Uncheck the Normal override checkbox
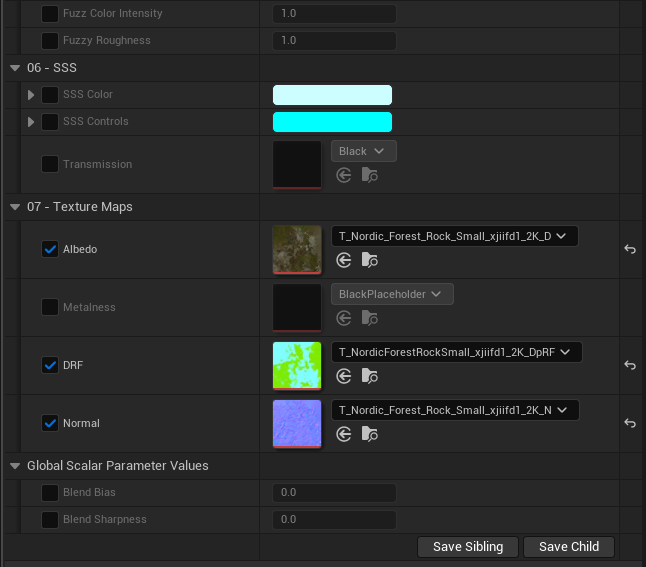Screen dimensions: 646x567 [x=50, y=423]
